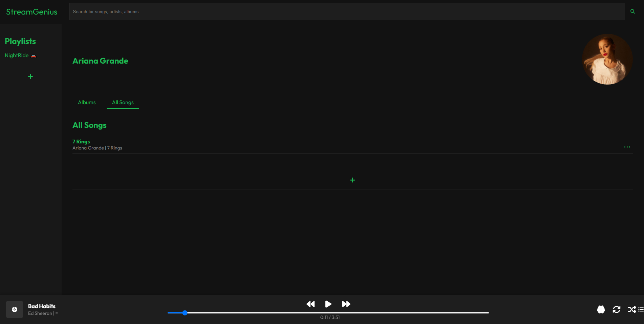Click the search magnifier icon

(x=632, y=11)
